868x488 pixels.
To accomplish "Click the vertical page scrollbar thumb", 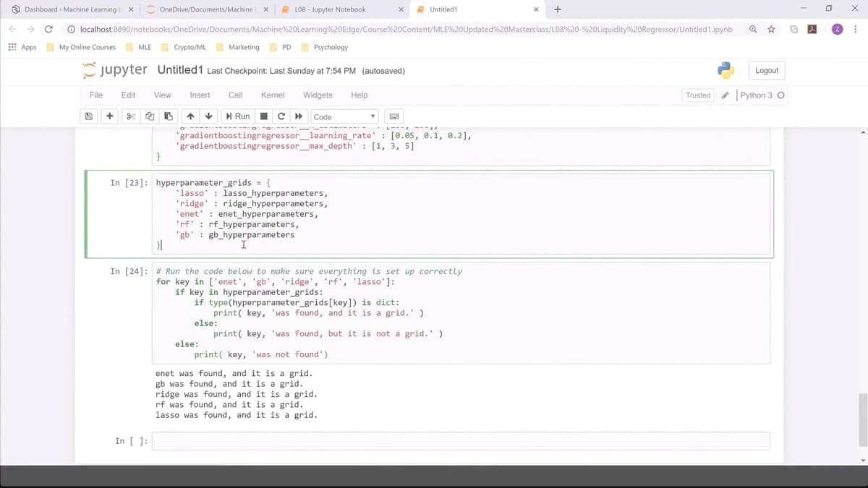I will [862, 421].
